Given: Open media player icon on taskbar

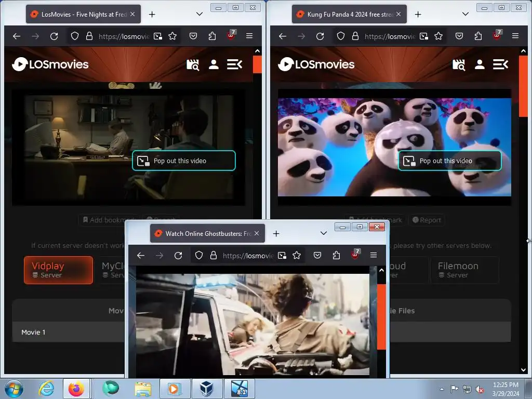Looking at the screenshot, I should 174,389.
